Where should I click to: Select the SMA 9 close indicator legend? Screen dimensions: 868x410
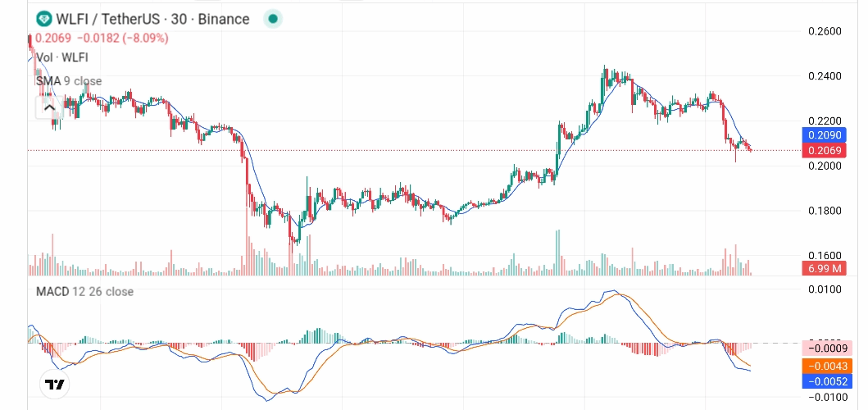point(69,80)
